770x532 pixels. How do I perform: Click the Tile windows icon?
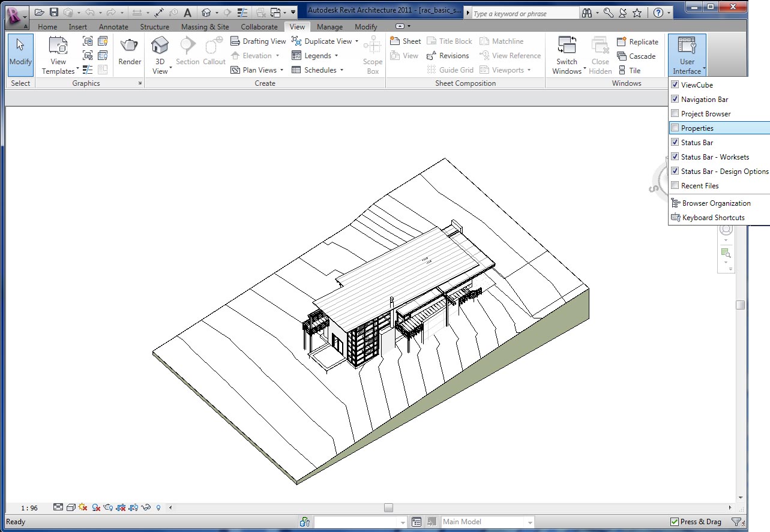629,71
